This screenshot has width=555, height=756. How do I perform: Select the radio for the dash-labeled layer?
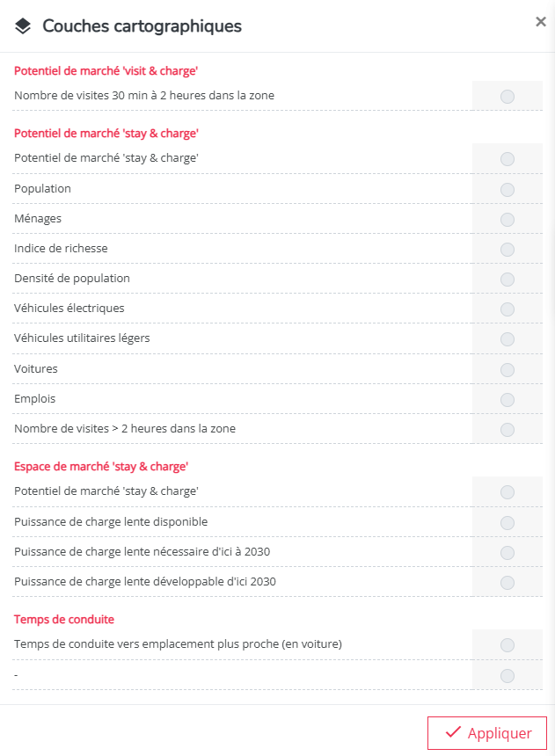508,676
